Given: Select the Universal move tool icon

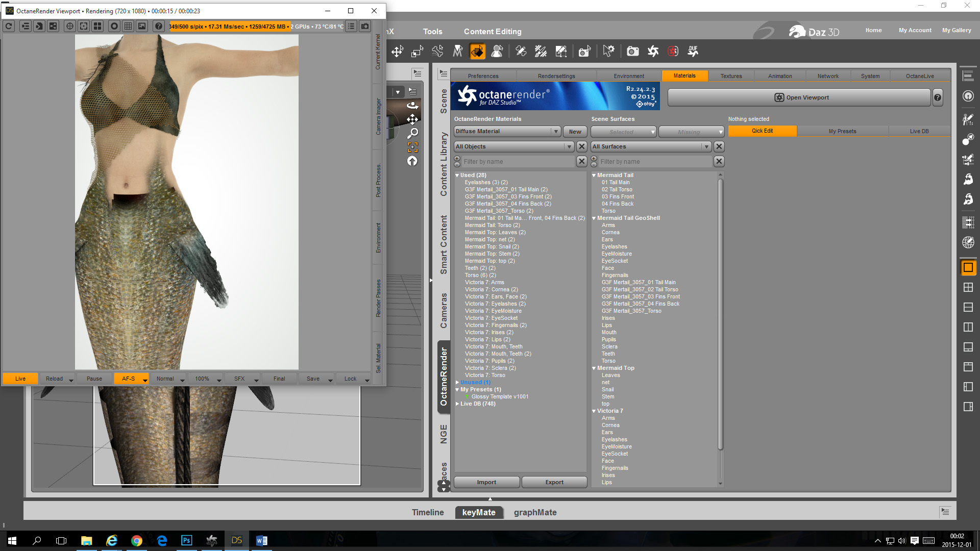Looking at the screenshot, I should (x=397, y=51).
